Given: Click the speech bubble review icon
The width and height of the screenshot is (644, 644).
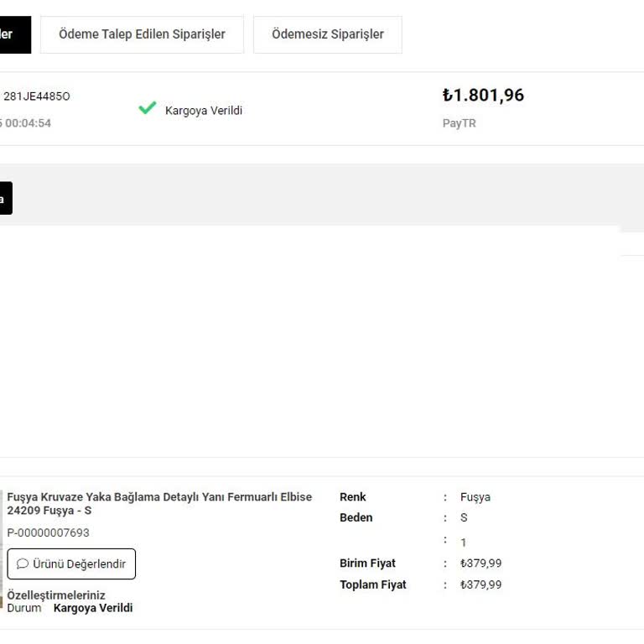Looking at the screenshot, I should coord(23,564).
